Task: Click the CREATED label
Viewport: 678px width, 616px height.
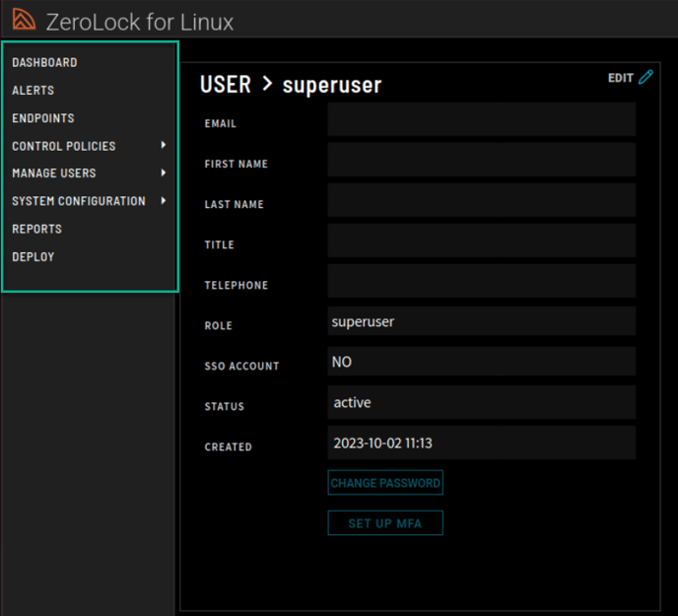Action: 228,446
